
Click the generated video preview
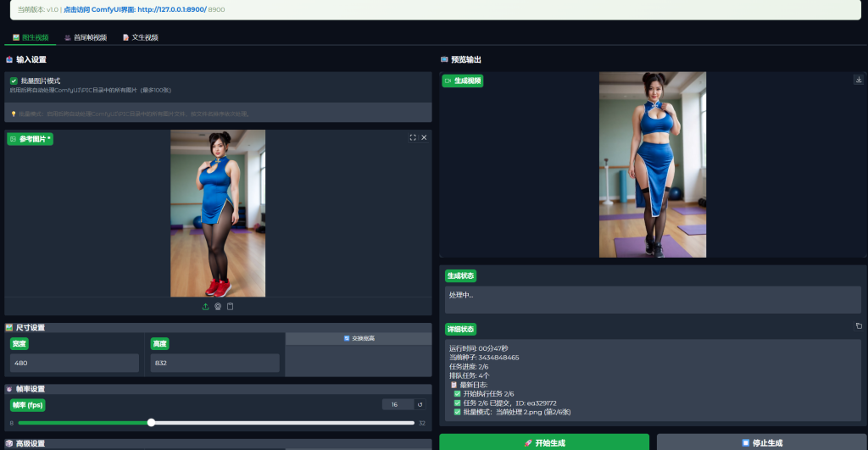click(x=653, y=164)
